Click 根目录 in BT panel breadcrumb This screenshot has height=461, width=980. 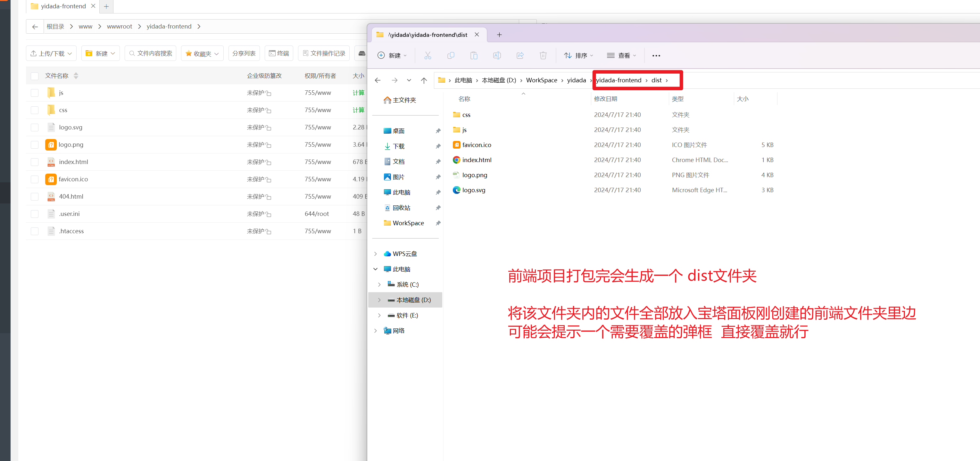[x=55, y=27]
